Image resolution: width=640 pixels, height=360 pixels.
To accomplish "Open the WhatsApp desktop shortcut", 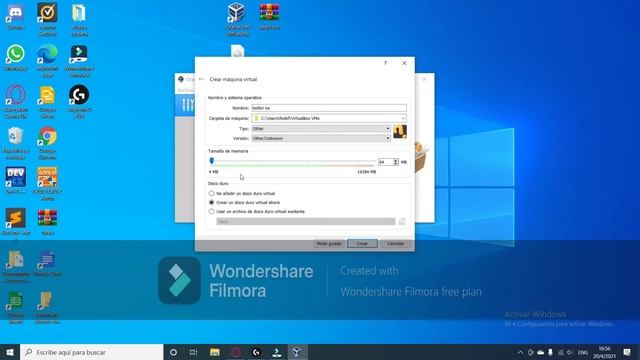I will click(x=16, y=58).
